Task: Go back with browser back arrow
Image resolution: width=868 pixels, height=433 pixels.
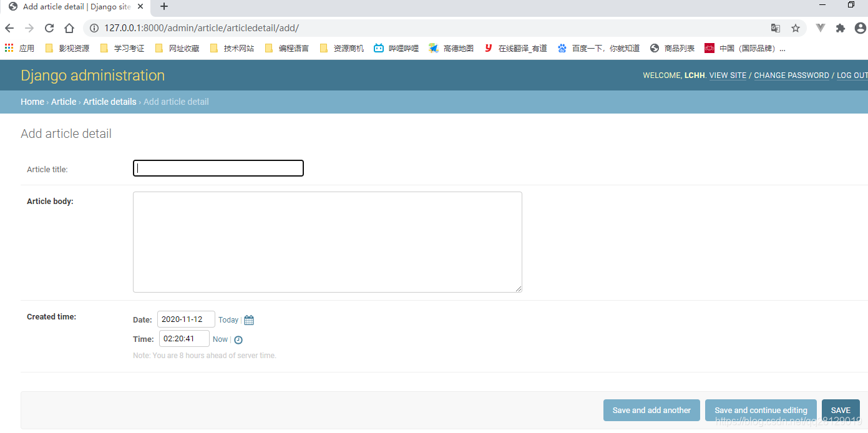Action: pyautogui.click(x=9, y=28)
